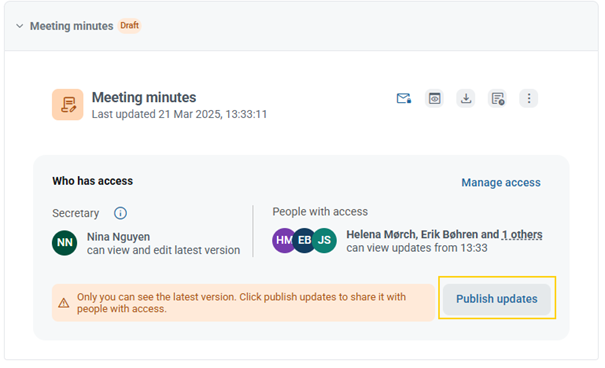This screenshot has width=605, height=368.
Task: Click the Publish updates button
Action: click(x=497, y=299)
